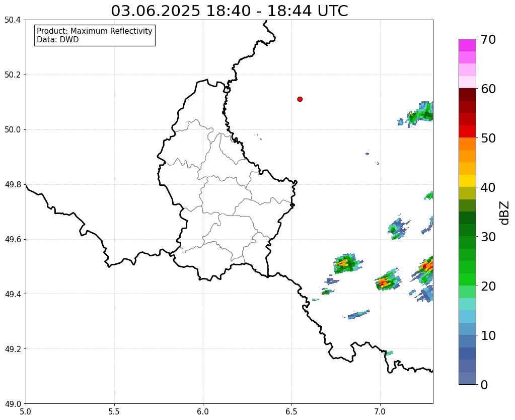
Task: Click the 20 dBZ colorbar tick label
Action: 488,286
